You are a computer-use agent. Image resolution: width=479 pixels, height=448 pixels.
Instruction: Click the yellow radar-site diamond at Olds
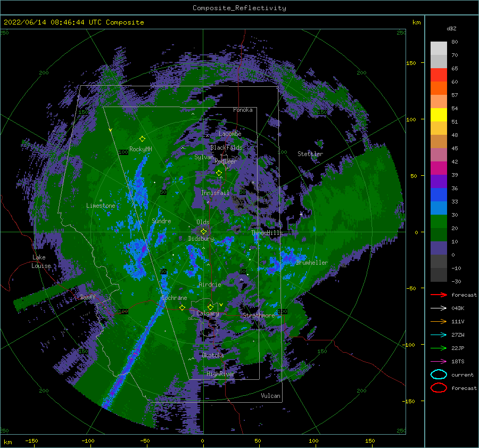(x=203, y=232)
